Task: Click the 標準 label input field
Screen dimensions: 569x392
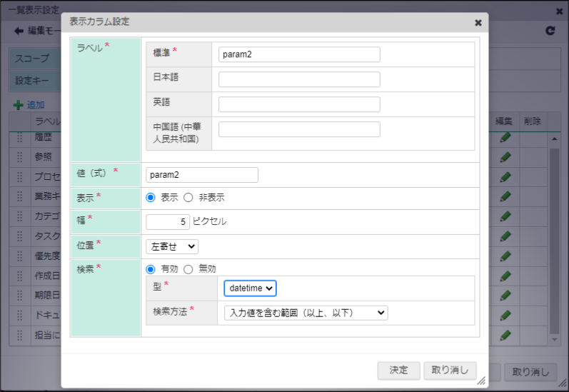Action: pos(299,54)
